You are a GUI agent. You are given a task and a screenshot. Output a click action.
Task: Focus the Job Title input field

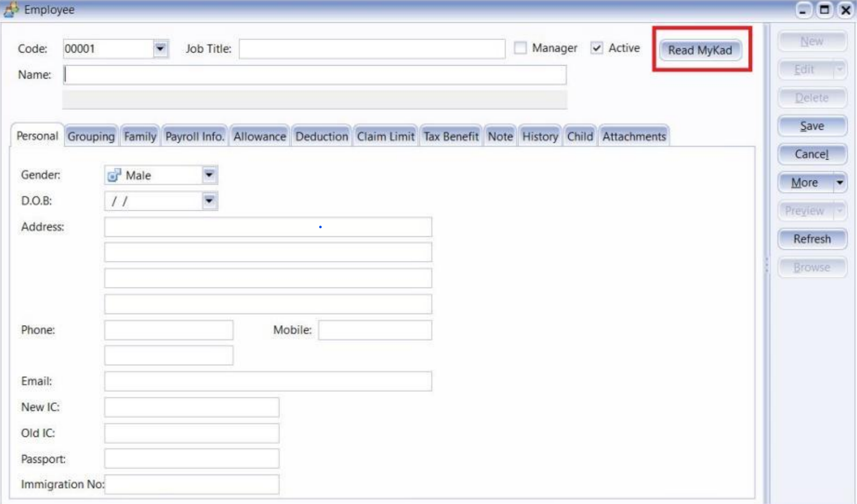pyautogui.click(x=372, y=49)
